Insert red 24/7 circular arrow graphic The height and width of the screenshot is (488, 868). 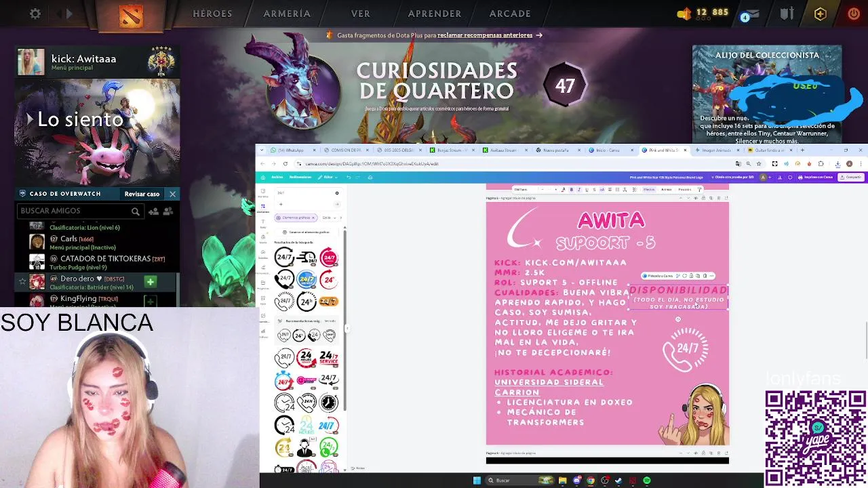tap(329, 258)
